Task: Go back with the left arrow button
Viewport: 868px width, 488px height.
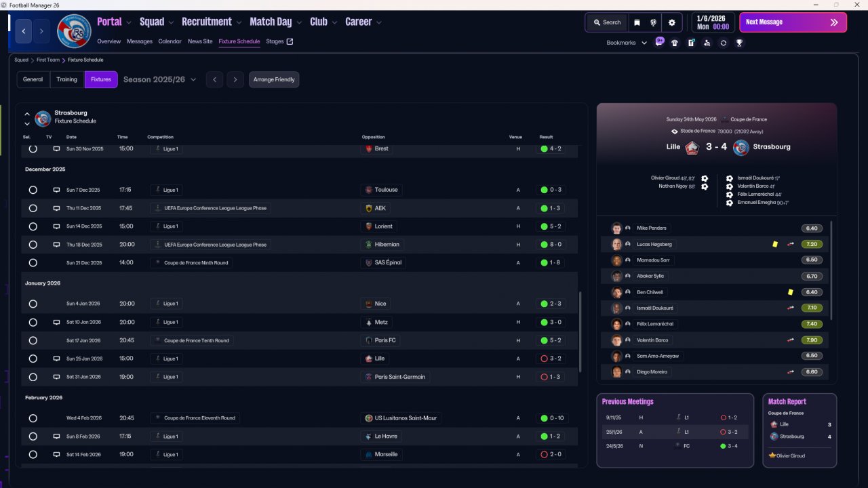Action: [x=24, y=31]
